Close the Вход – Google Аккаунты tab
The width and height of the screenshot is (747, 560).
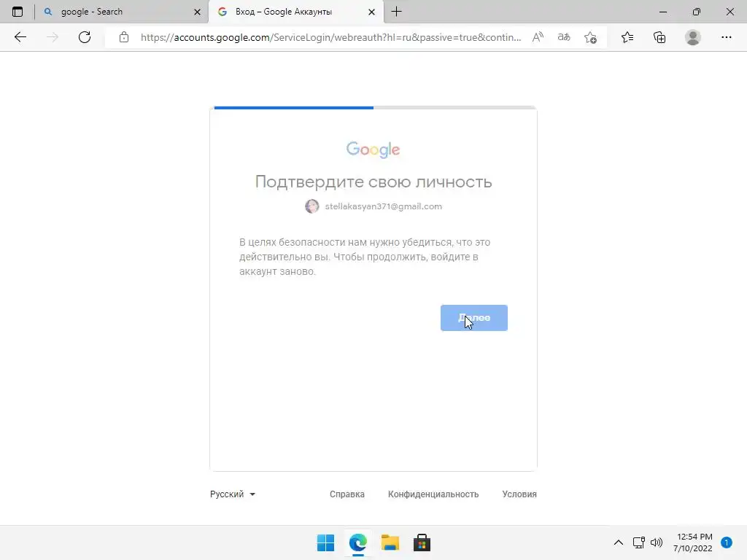click(x=371, y=12)
